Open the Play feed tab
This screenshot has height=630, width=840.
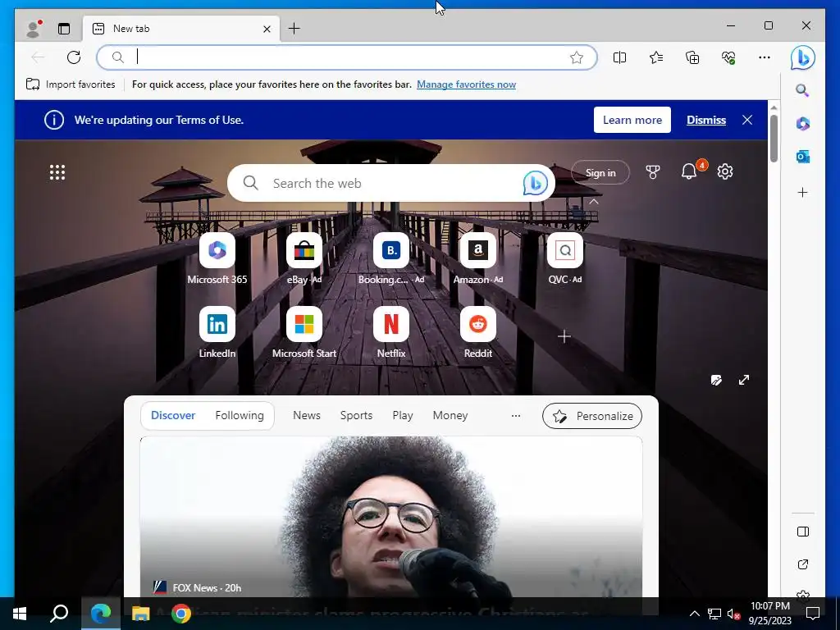402,415
